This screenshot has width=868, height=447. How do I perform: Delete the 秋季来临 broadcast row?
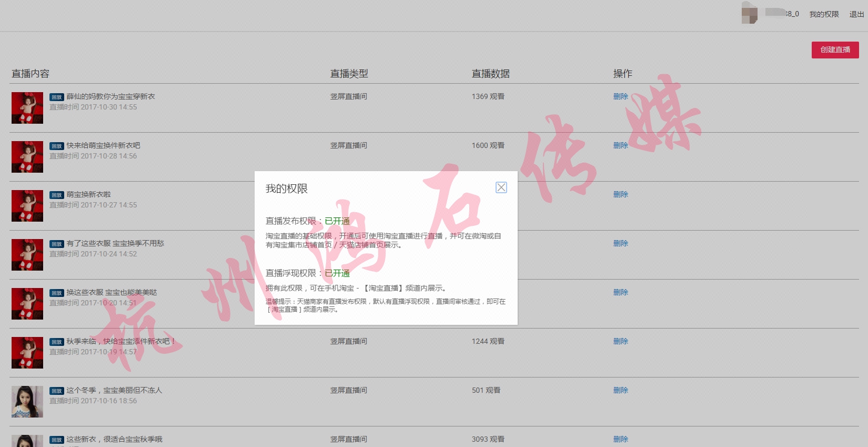621,341
